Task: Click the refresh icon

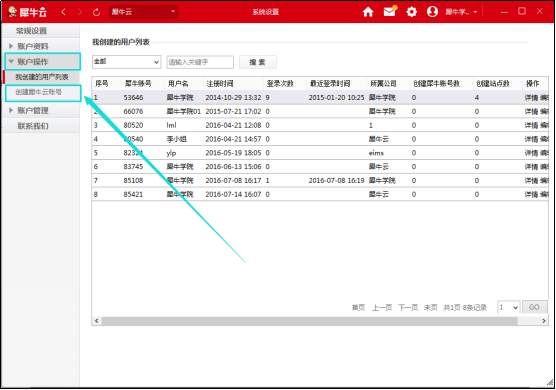Action: point(96,12)
